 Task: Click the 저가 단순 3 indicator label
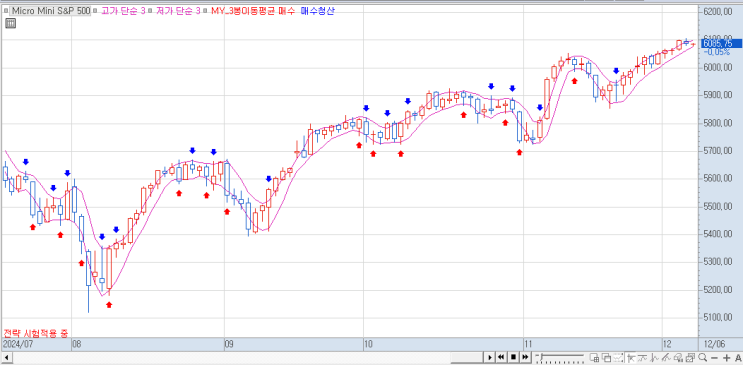pyautogui.click(x=179, y=10)
